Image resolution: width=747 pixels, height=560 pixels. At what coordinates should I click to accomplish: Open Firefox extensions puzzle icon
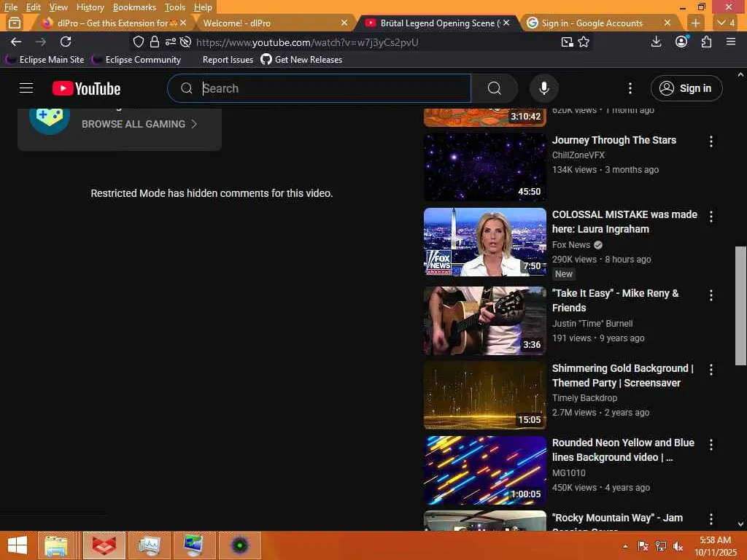click(706, 42)
